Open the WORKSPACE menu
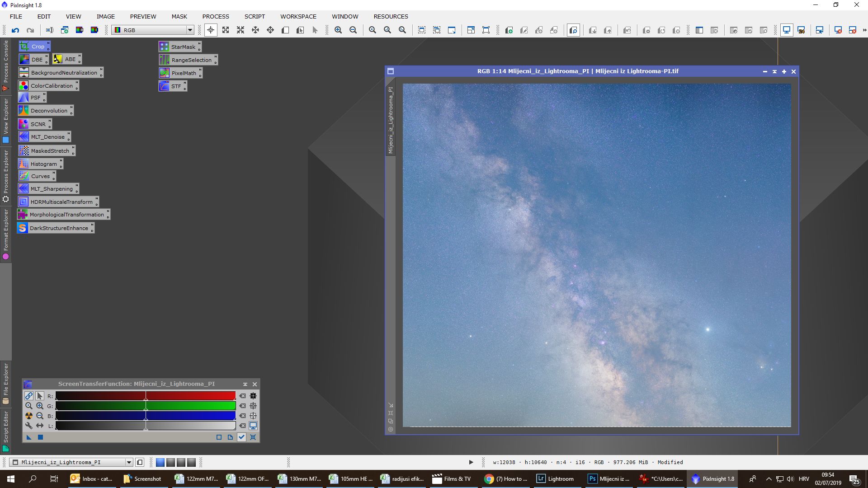Image resolution: width=868 pixels, height=488 pixels. pyautogui.click(x=298, y=16)
